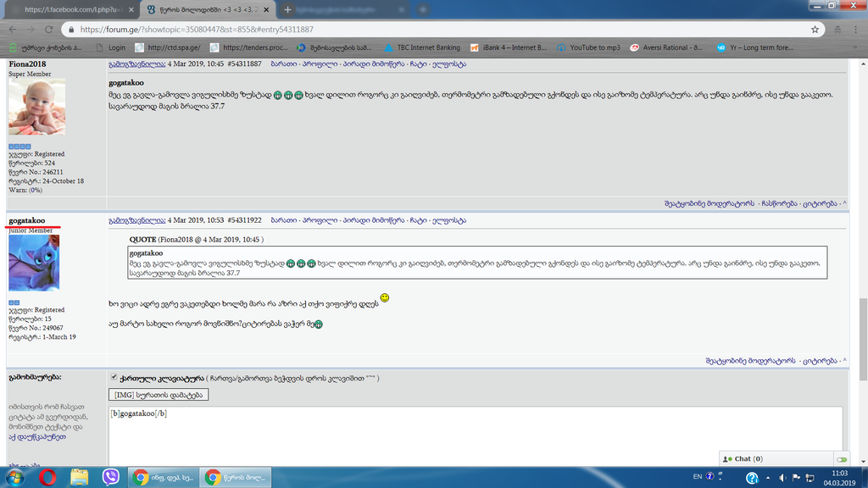Viewport: 868px width, 488px height.
Task: Open TBC Internet Banking bookmark
Action: [x=422, y=47]
